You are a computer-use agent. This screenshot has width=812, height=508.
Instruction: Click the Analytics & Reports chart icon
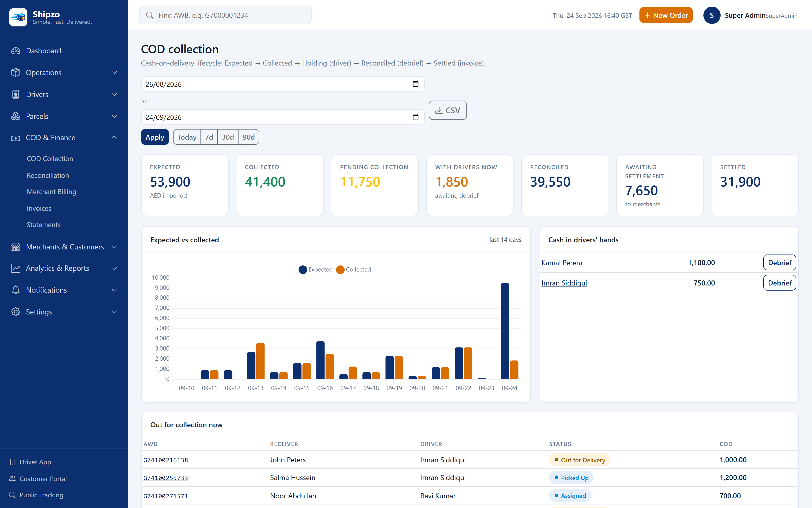coord(15,268)
